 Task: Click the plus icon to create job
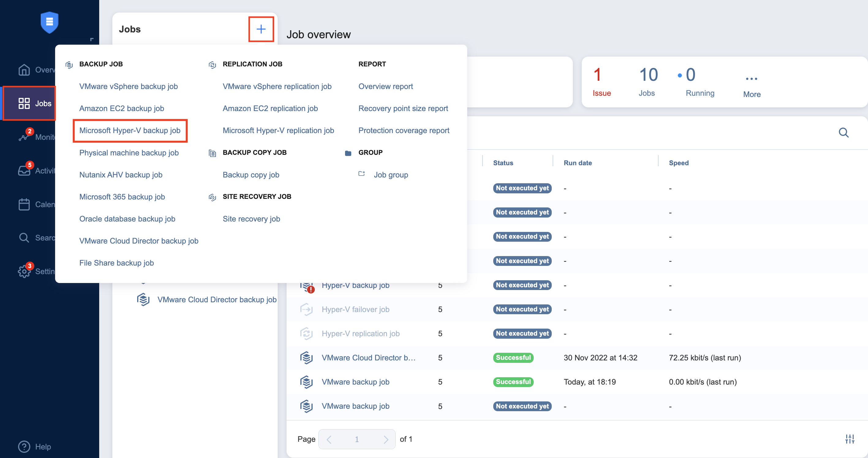(x=261, y=29)
